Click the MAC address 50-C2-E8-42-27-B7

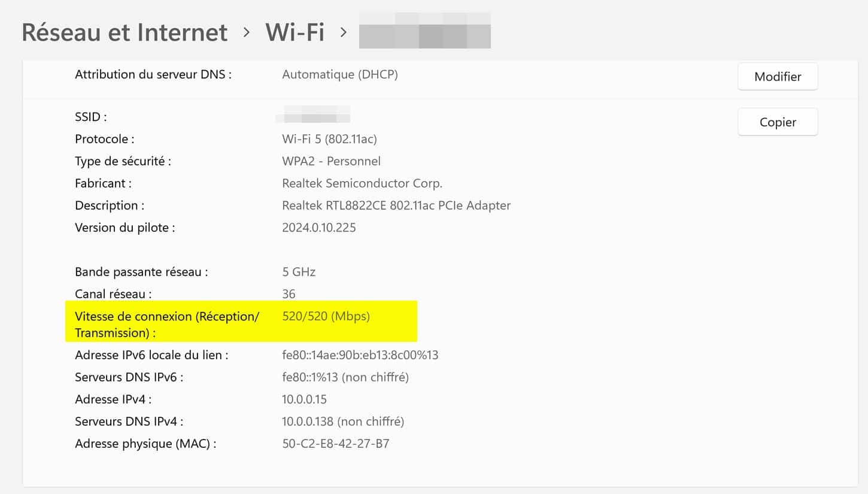pos(335,444)
